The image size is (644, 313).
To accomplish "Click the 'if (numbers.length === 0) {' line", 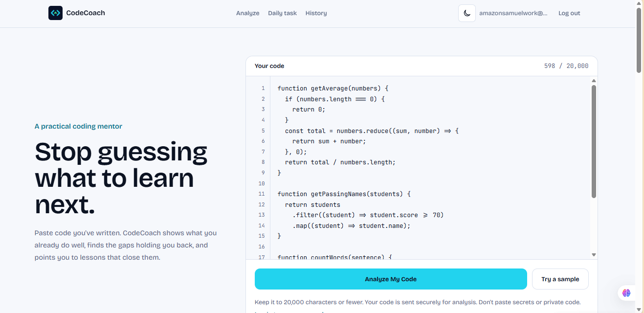I will 334,99.
